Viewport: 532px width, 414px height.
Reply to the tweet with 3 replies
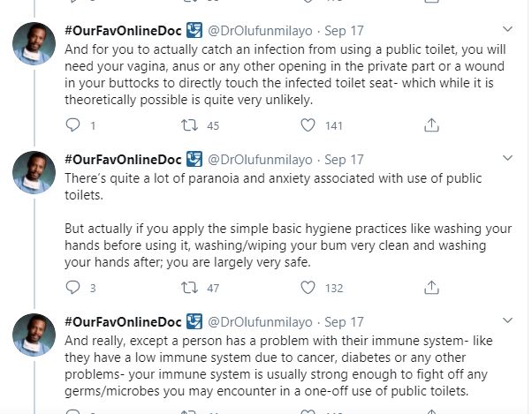73,288
